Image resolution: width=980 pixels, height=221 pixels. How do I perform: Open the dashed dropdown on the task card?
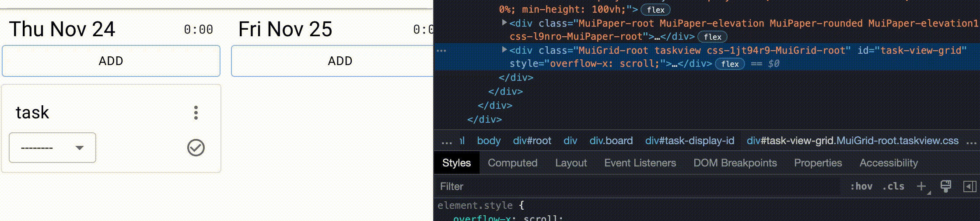[52, 148]
